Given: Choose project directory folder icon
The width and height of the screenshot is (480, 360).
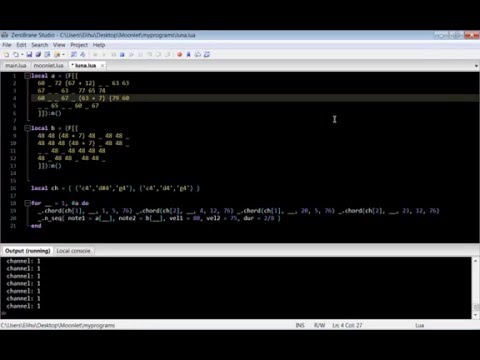Looking at the screenshot, I should pyautogui.click(x=57, y=54).
